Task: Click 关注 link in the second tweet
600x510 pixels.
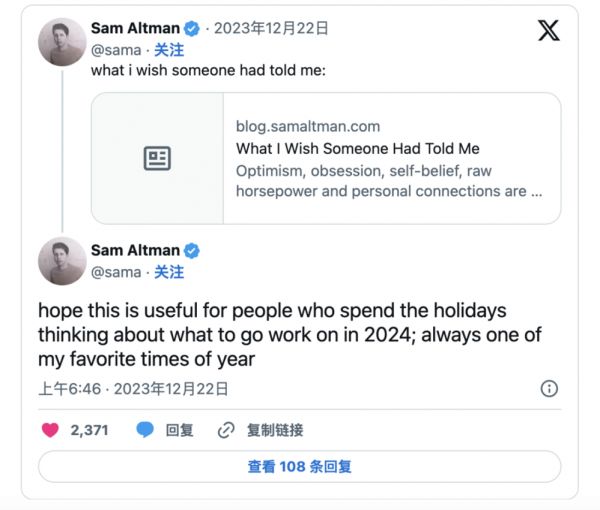Action: pos(169,272)
